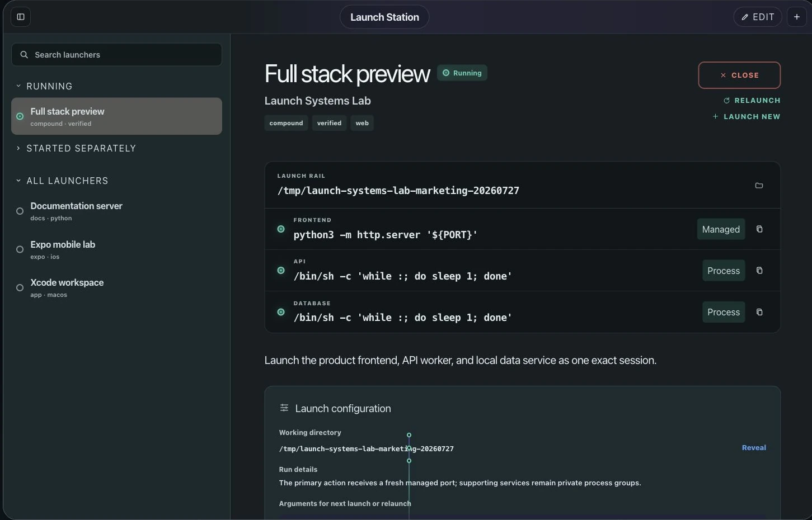The image size is (812, 520).
Task: Click RELAUNCH
Action: pos(752,101)
